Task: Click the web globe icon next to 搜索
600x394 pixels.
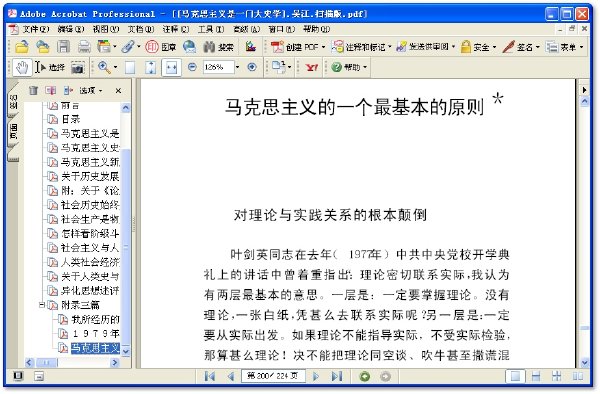Action: pos(189,47)
